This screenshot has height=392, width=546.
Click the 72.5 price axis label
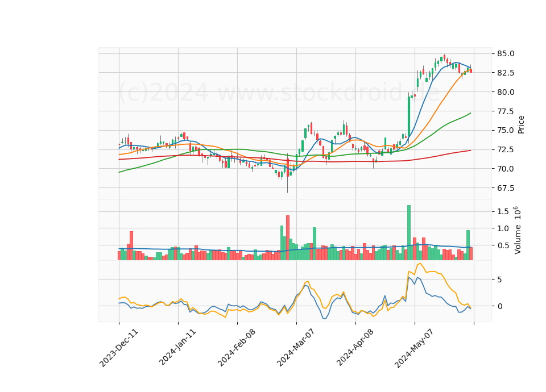[x=506, y=149]
